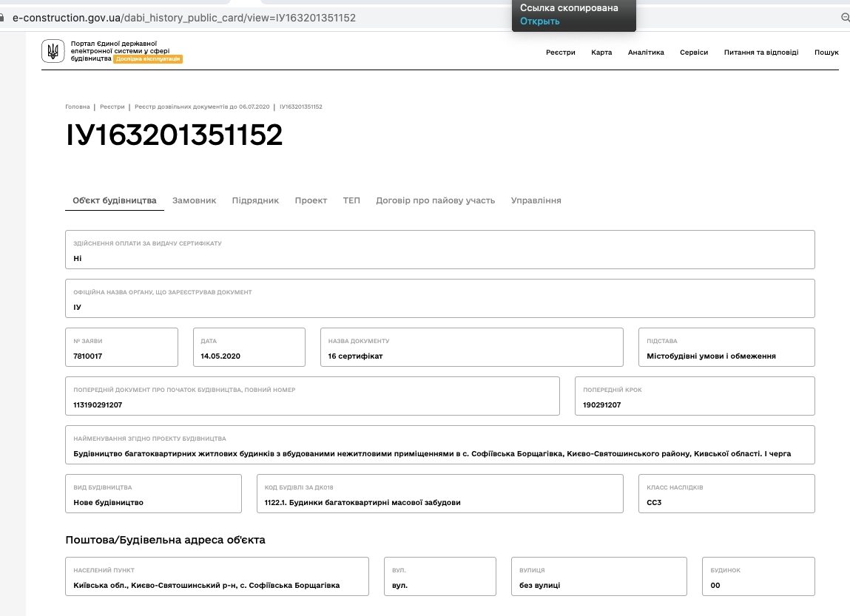
Task: Click the payment field value Ні
Action: 78,258
